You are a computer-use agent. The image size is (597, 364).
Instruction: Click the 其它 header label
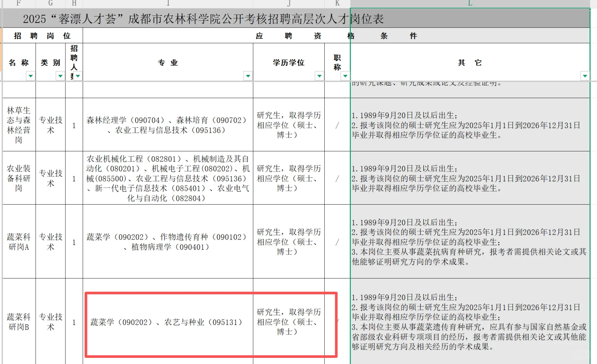[x=470, y=63]
